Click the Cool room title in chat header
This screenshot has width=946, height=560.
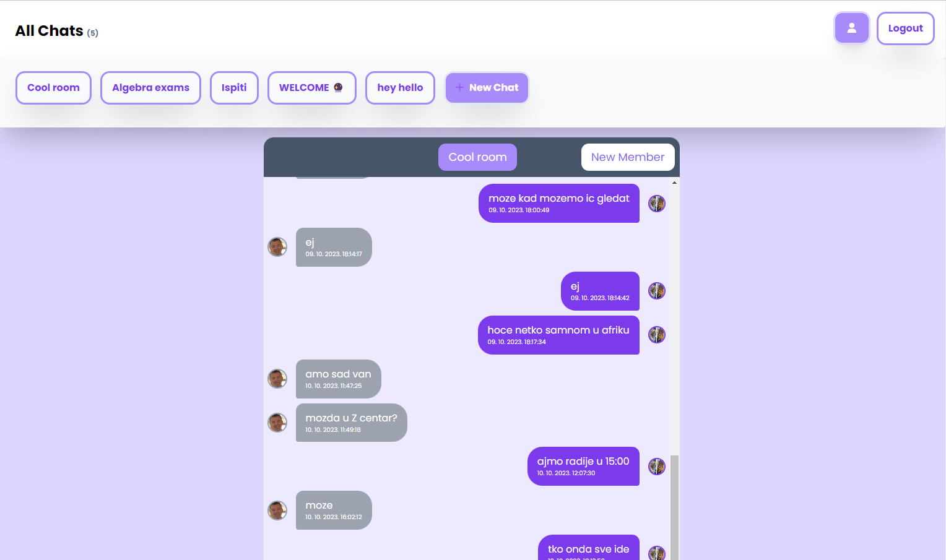point(477,157)
